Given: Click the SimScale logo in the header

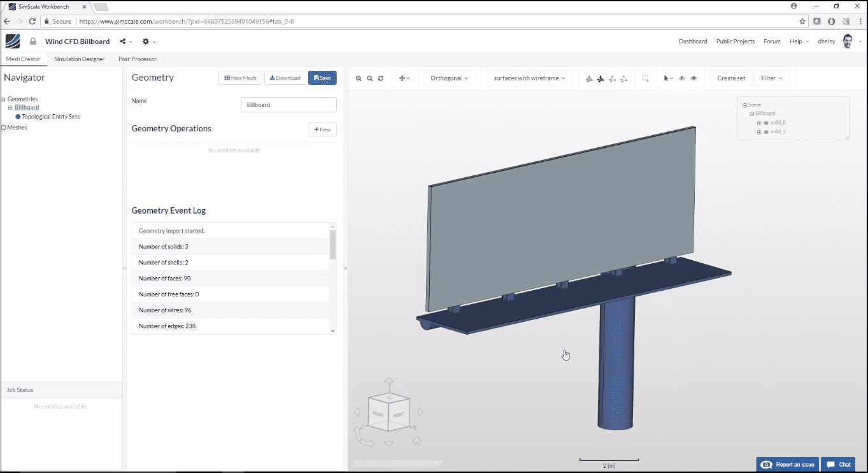Looking at the screenshot, I should coord(11,41).
